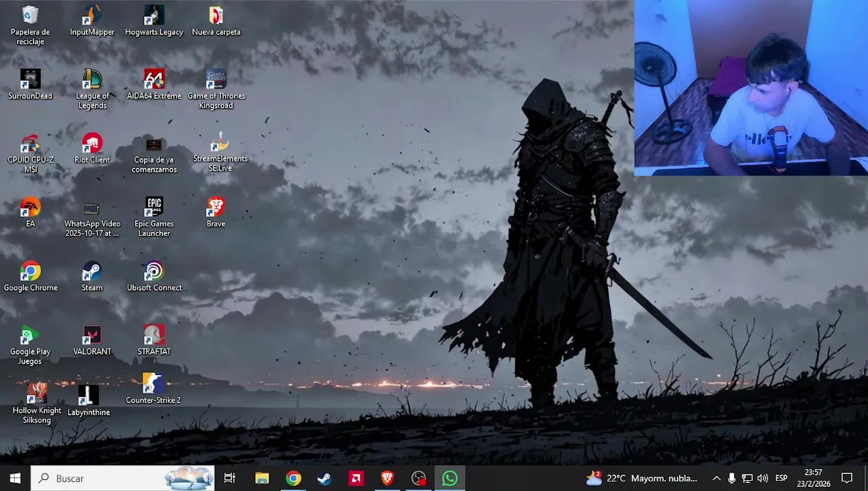The height and width of the screenshot is (491, 868).
Task: Select the AIDA64 Extreme shortcut
Action: [154, 85]
